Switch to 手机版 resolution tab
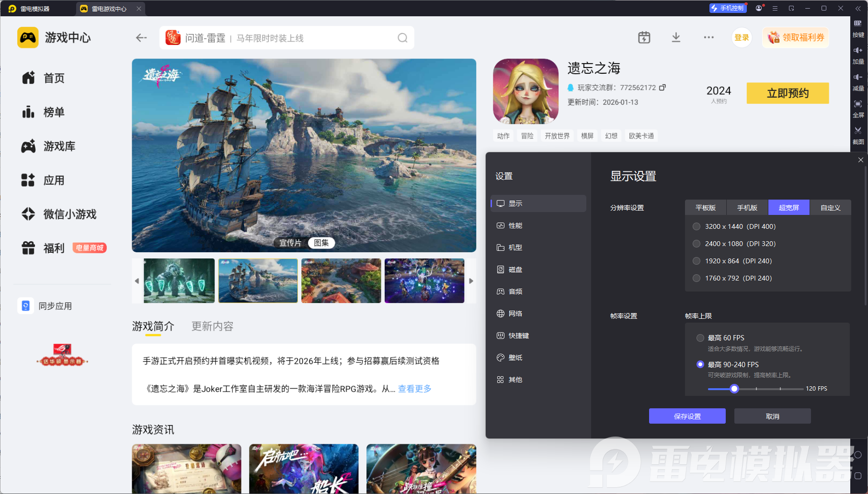The width and height of the screenshot is (868, 494). click(x=747, y=208)
